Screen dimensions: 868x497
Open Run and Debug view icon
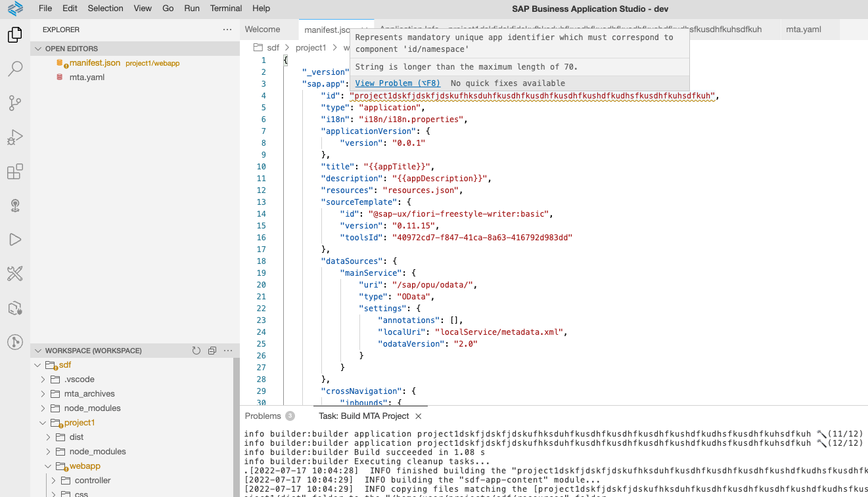click(x=15, y=137)
